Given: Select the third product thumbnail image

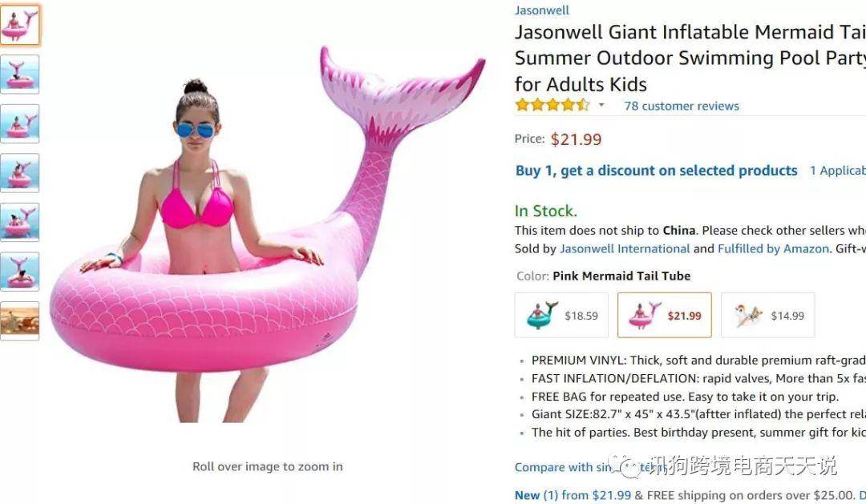Looking at the screenshot, I should (20, 123).
